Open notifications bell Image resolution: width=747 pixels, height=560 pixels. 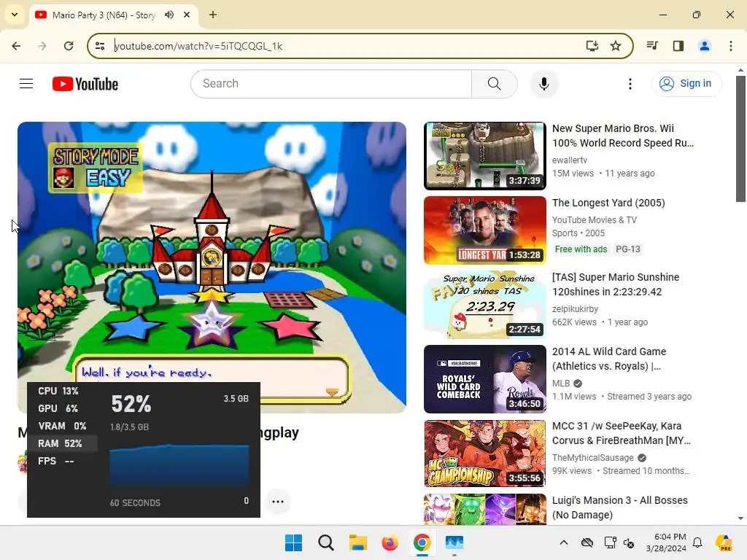pos(697,542)
